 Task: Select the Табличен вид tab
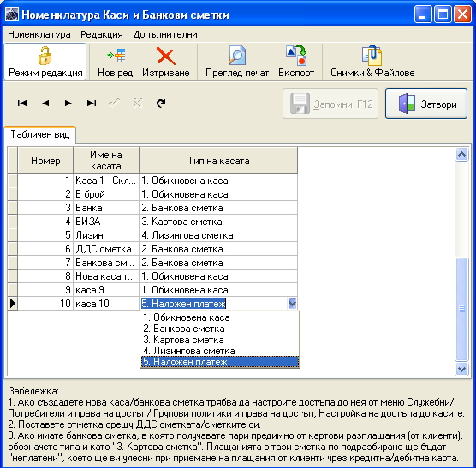pos(40,134)
